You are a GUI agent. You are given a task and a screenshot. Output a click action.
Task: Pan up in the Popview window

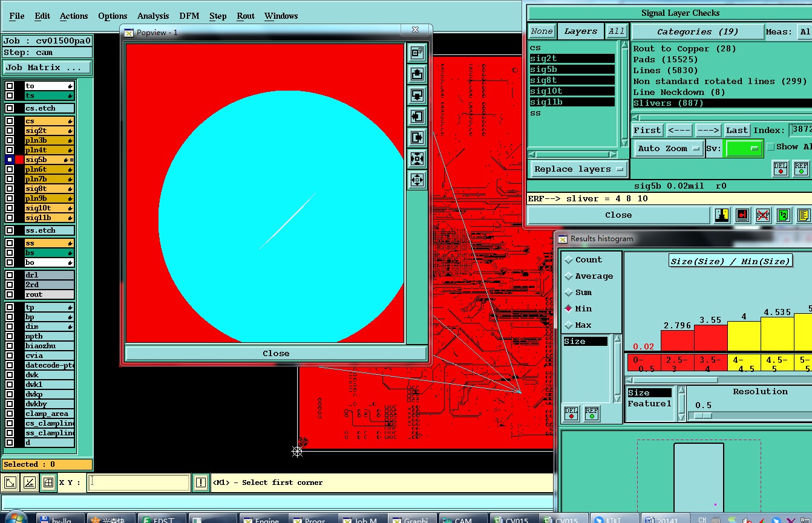coord(417,74)
